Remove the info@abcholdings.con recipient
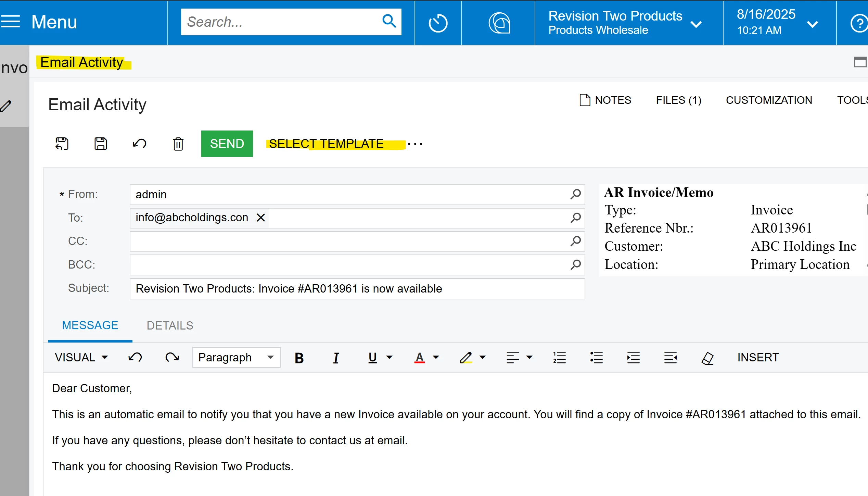This screenshot has width=868, height=496. (x=261, y=218)
